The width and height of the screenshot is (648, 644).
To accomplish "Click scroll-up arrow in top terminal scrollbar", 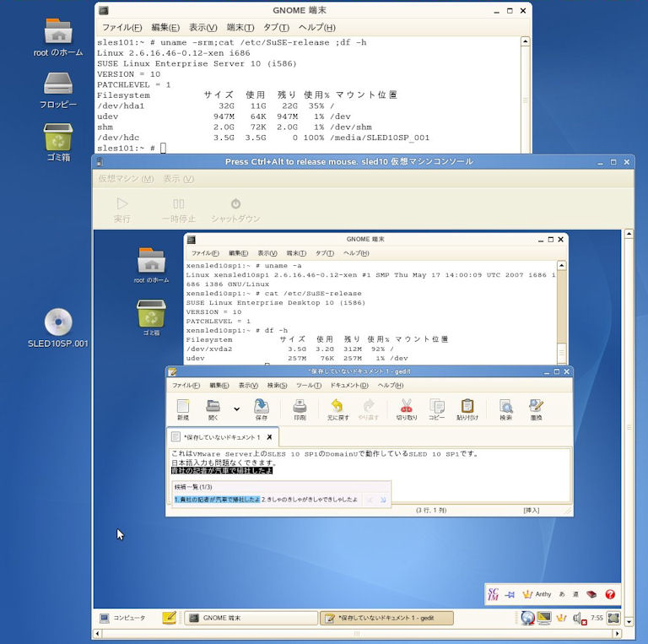I will [x=526, y=41].
